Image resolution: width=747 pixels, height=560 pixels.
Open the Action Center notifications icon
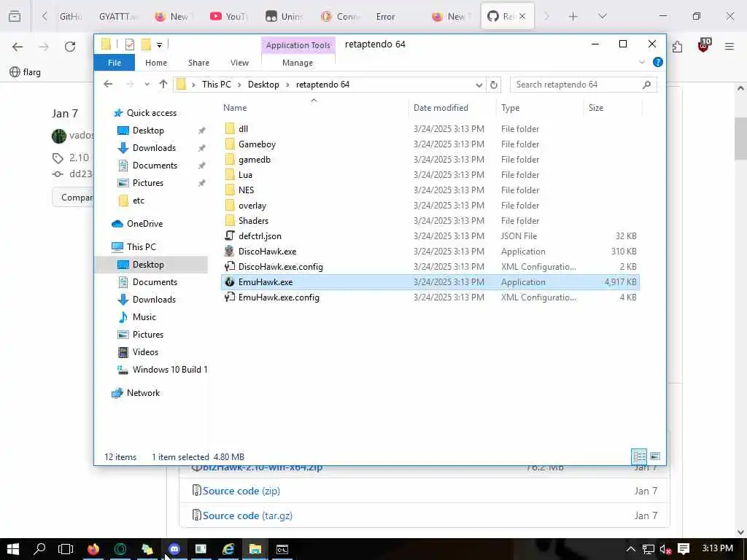(x=684, y=549)
